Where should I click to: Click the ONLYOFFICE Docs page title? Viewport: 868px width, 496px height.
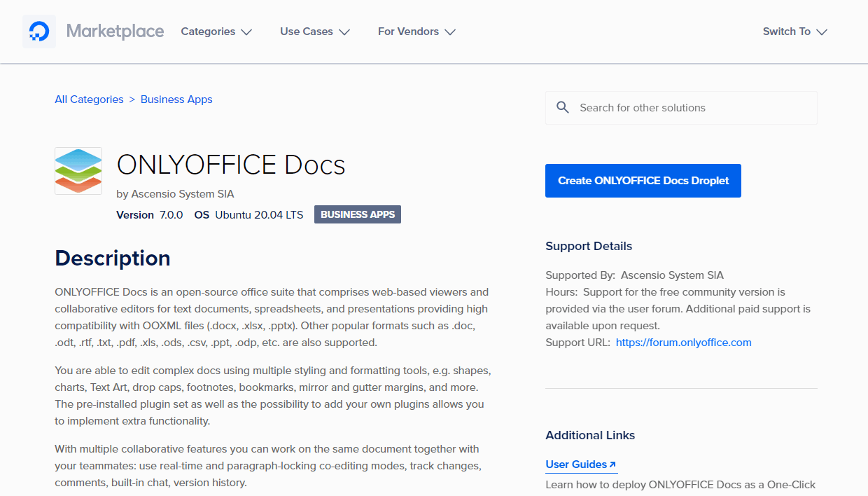coord(231,165)
